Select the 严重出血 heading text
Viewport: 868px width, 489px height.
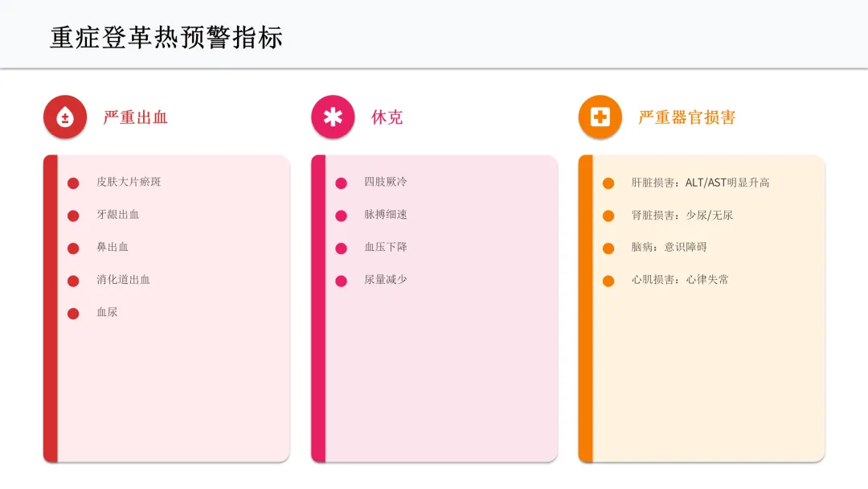click(135, 117)
